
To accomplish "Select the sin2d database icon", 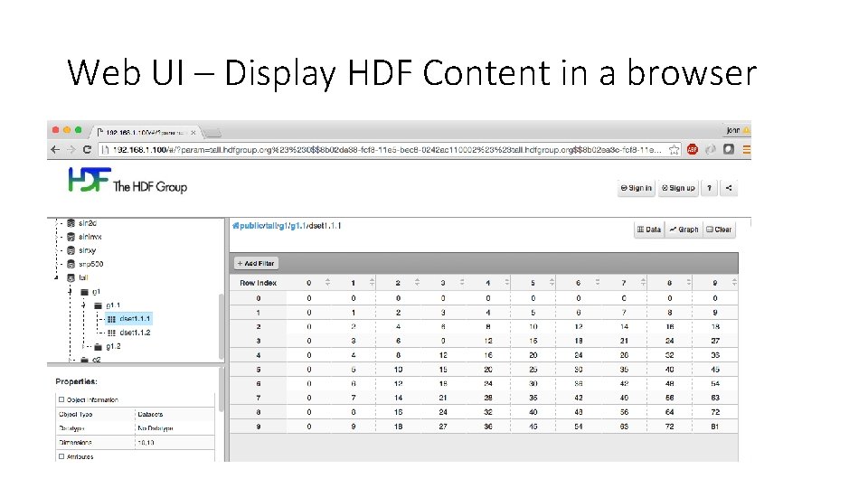I will [x=71, y=223].
